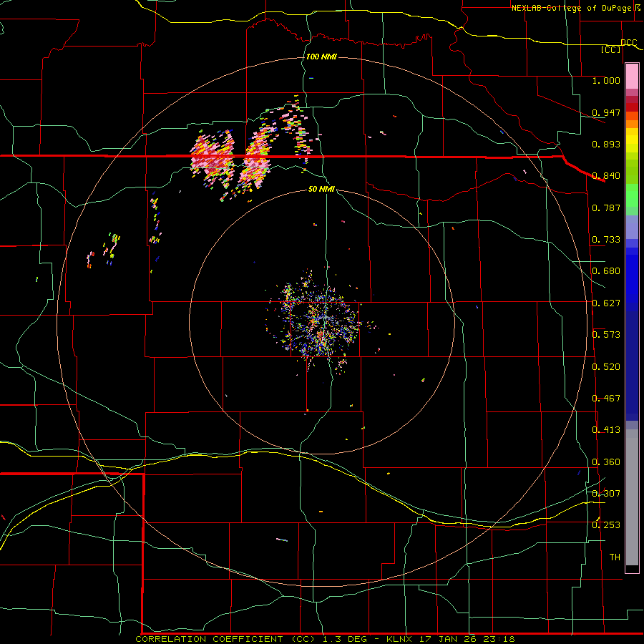
Task: Select the 0.893 legend value
Action: tap(606, 144)
